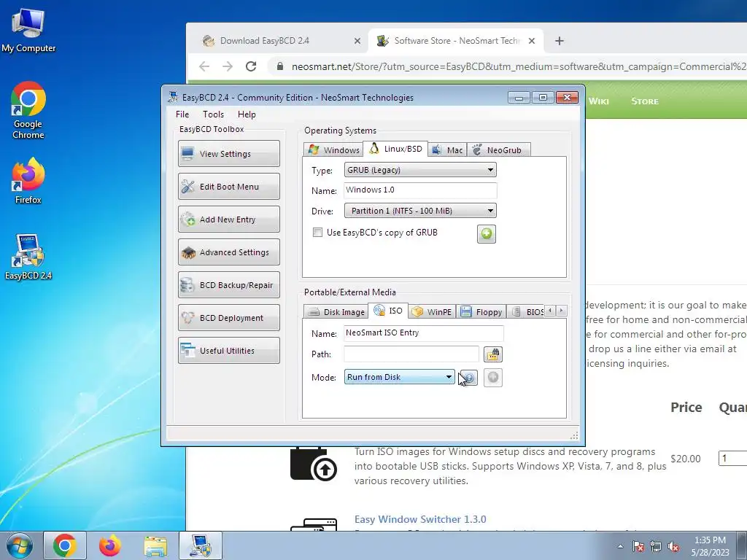Click Chrome's back arrow
The width and height of the screenshot is (747, 560).
tap(204, 66)
